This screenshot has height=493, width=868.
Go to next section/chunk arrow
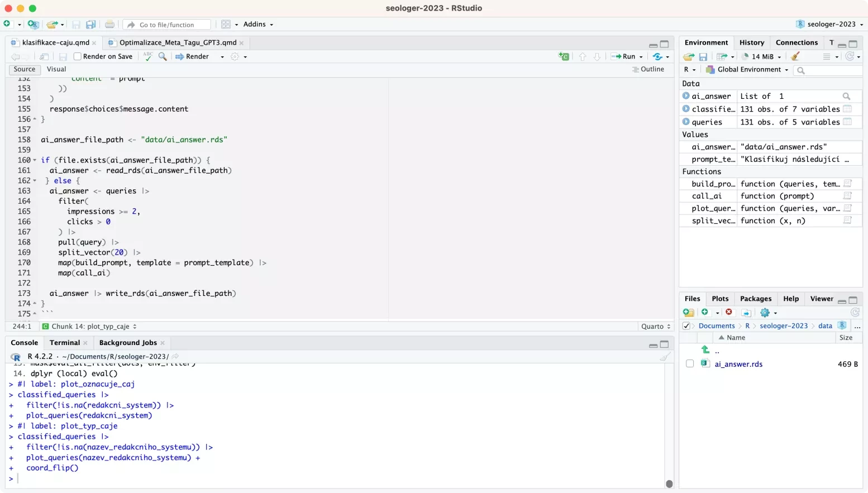(x=597, y=56)
